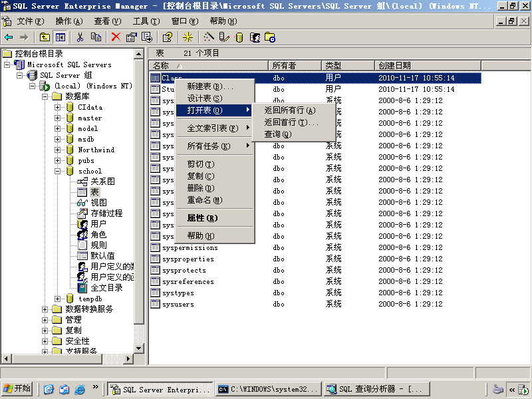Viewport: 532px width, 399px height.
Task: Select the 视图 views node with glasses icon
Action: (x=98, y=203)
